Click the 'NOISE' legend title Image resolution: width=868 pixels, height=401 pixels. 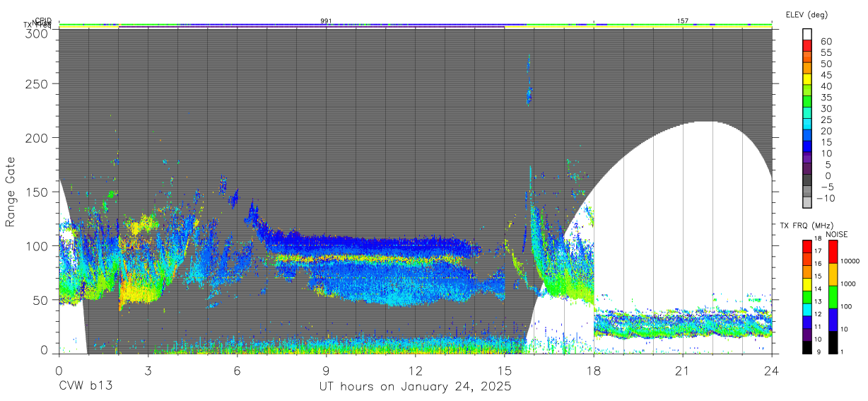(838, 234)
